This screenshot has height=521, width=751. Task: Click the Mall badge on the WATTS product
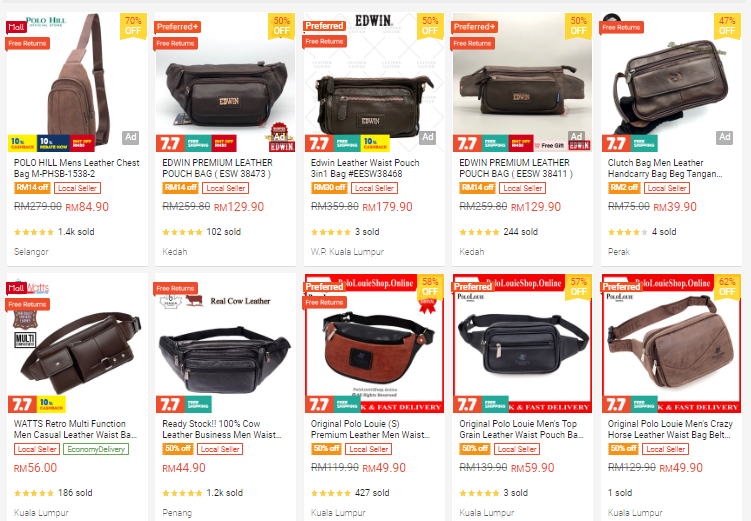click(16, 288)
